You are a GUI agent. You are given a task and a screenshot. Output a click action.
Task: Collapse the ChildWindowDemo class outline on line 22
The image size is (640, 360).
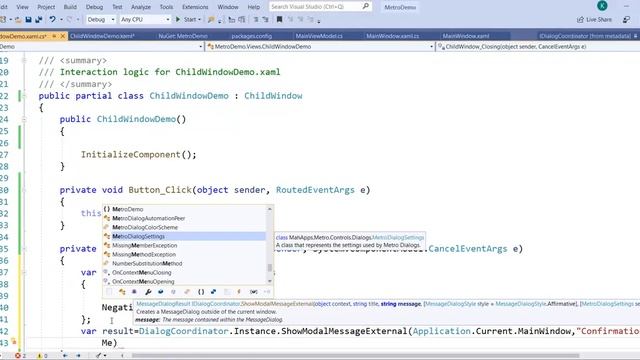(24, 96)
